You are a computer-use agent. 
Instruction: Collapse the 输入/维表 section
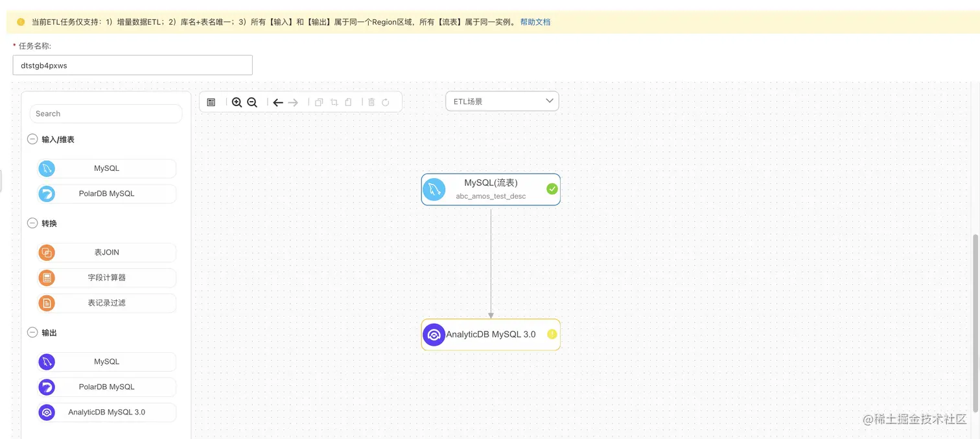click(x=32, y=139)
